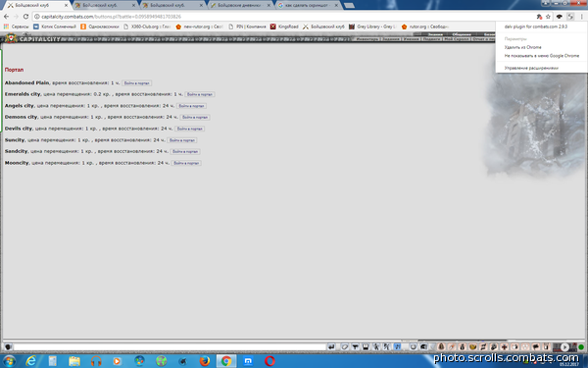The width and height of the screenshot is (588, 368).
Task: Click Enter portal button for Suncity
Action: (182, 140)
